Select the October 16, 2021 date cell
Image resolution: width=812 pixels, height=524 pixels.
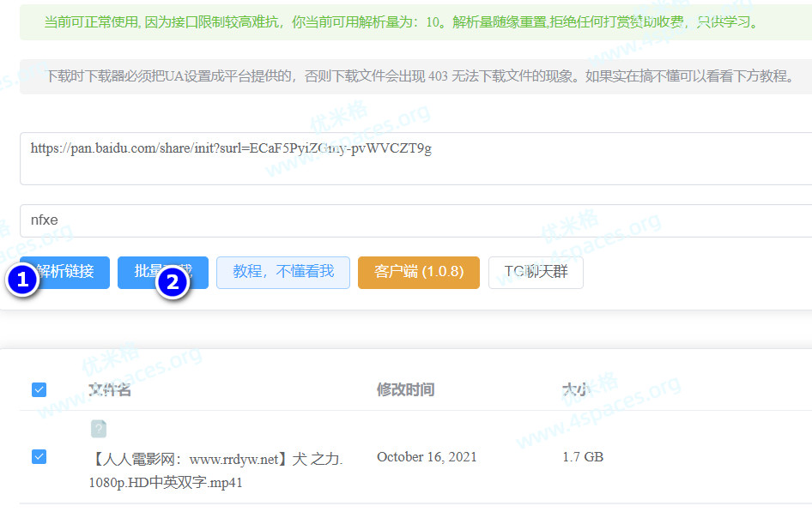click(x=427, y=457)
